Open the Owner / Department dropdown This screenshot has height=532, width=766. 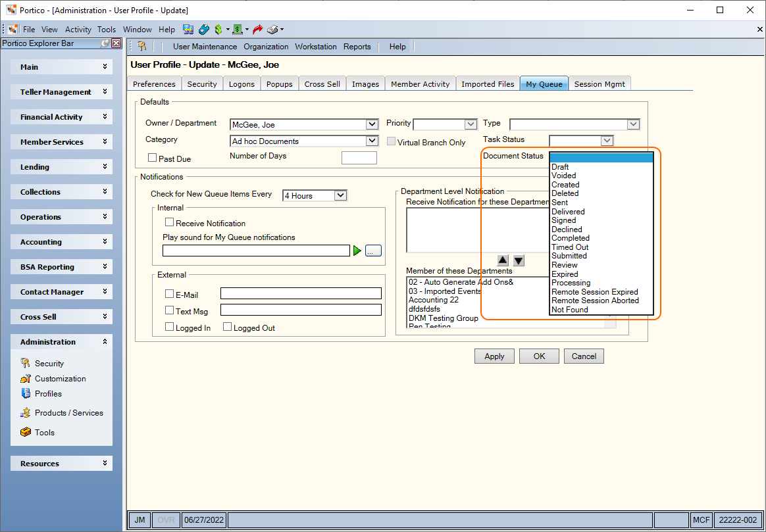click(372, 124)
